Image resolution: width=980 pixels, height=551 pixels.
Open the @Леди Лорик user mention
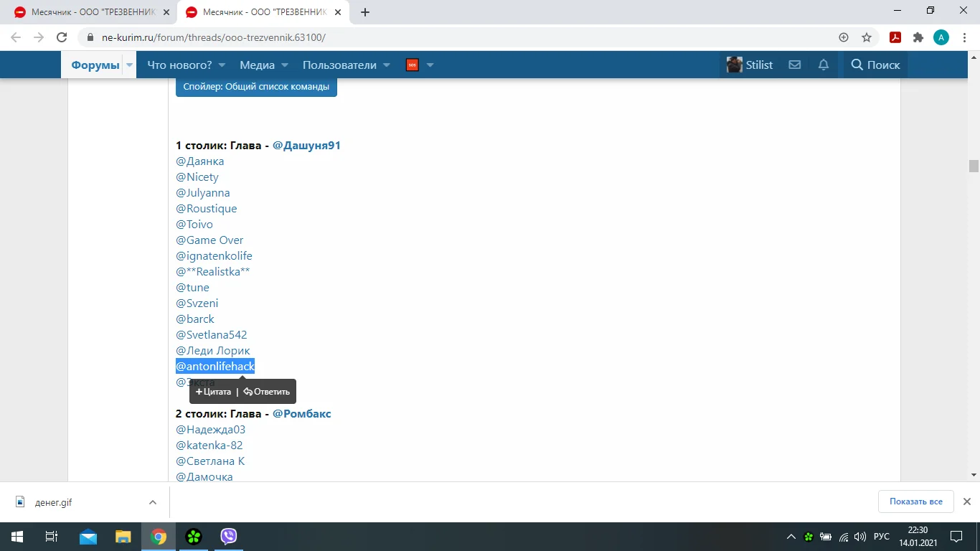click(213, 351)
